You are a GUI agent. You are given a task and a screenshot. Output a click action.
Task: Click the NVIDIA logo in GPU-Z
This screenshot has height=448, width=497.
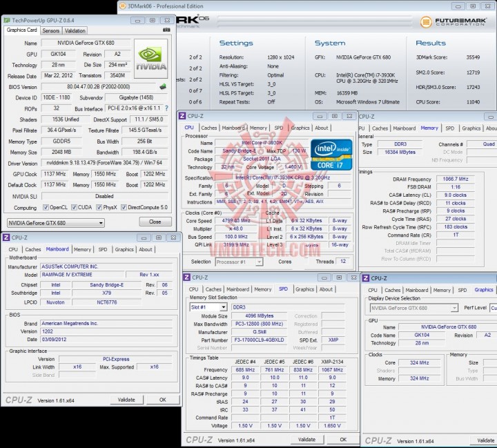(x=151, y=59)
